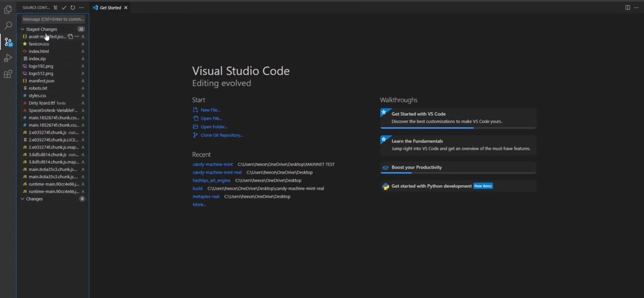The width and height of the screenshot is (644, 298).
Task: Open the candy-machine-mint-real recent folder
Action: click(217, 172)
